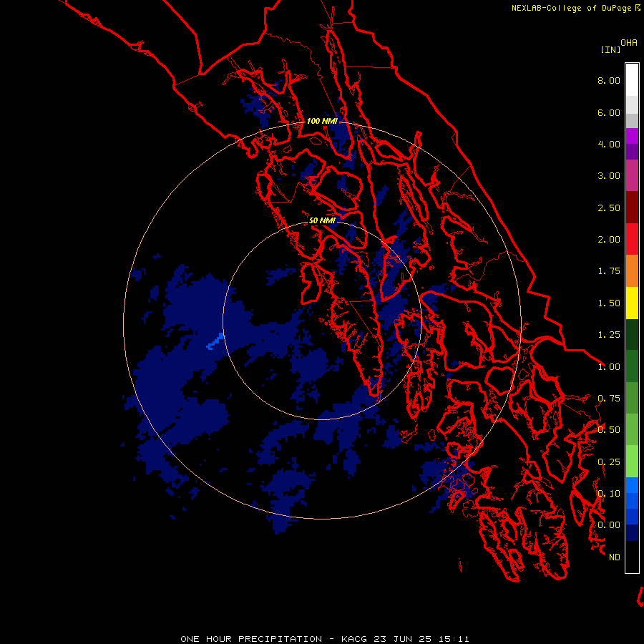The width and height of the screenshot is (644, 644).
Task: Click the 0.00 legend value
Action: [609, 525]
